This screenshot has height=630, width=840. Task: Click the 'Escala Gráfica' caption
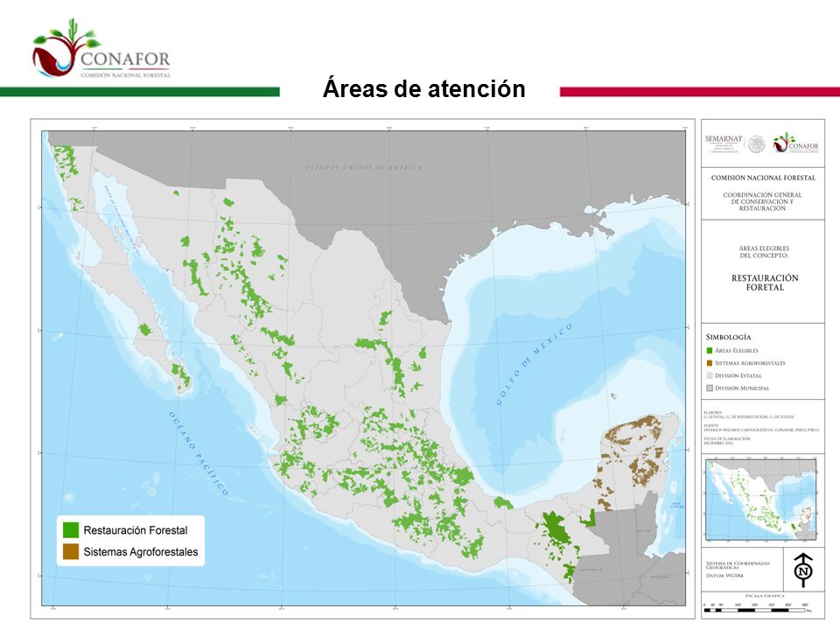(765, 596)
